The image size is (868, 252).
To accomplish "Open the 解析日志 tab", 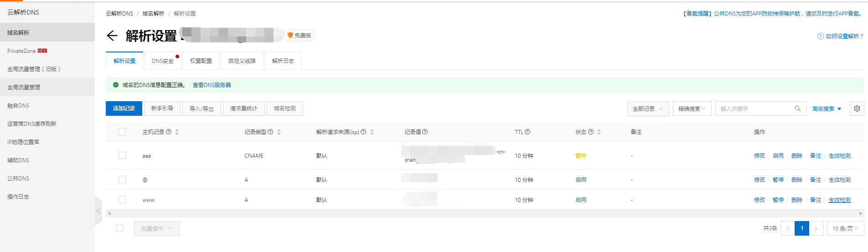I will pyautogui.click(x=283, y=61).
